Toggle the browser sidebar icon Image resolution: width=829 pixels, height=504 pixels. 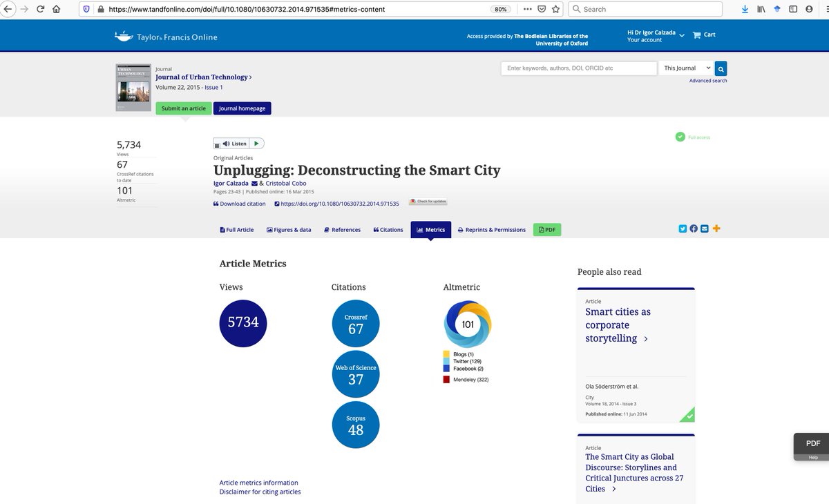click(793, 9)
